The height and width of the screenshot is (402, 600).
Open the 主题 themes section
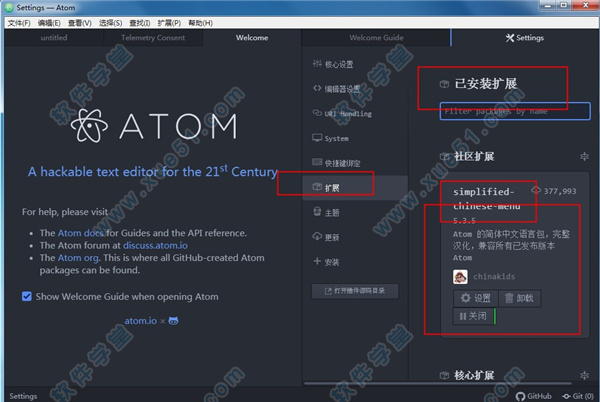tap(326, 212)
